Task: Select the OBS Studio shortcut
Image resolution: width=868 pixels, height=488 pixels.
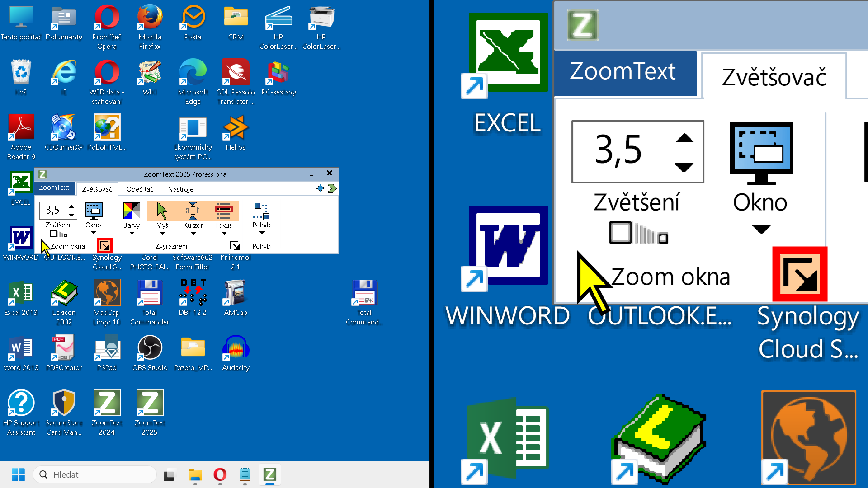Action: tap(150, 353)
